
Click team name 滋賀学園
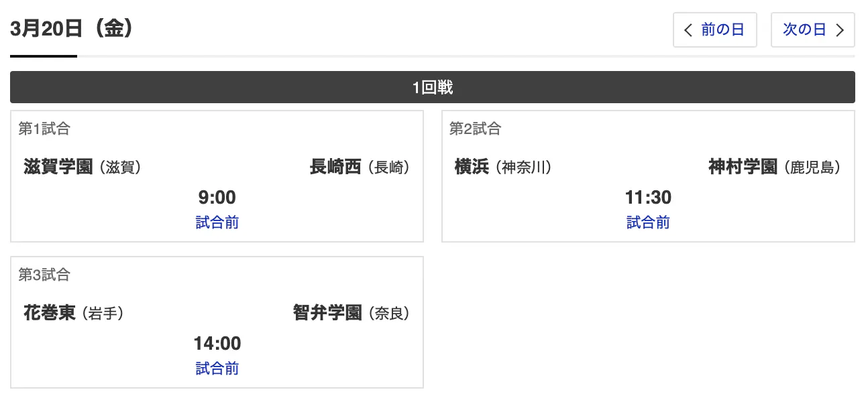[58, 167]
